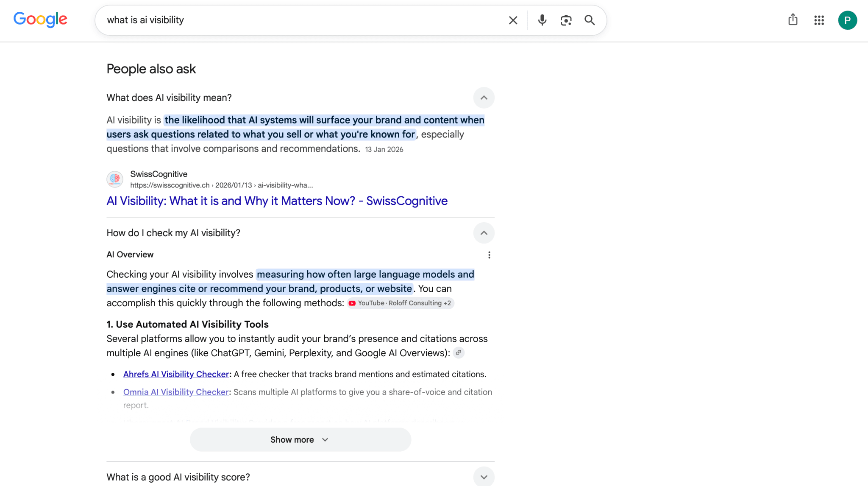868x486 pixels.
Task: Click 'How do I check my AI visibility?' text
Action: click(x=173, y=233)
